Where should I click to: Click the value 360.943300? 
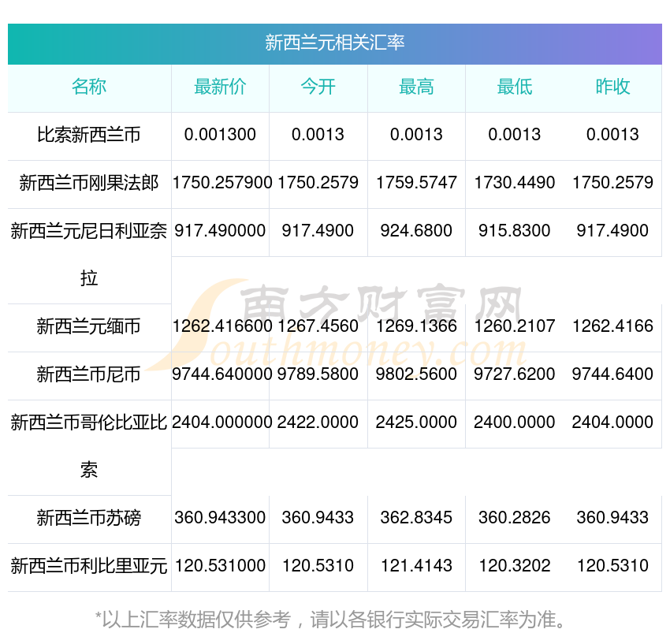tap(220, 518)
